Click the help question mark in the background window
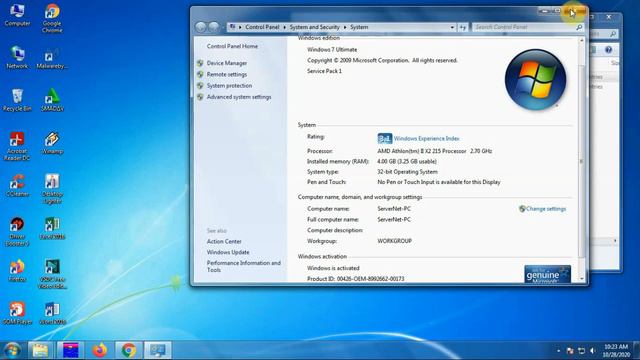 point(608,50)
